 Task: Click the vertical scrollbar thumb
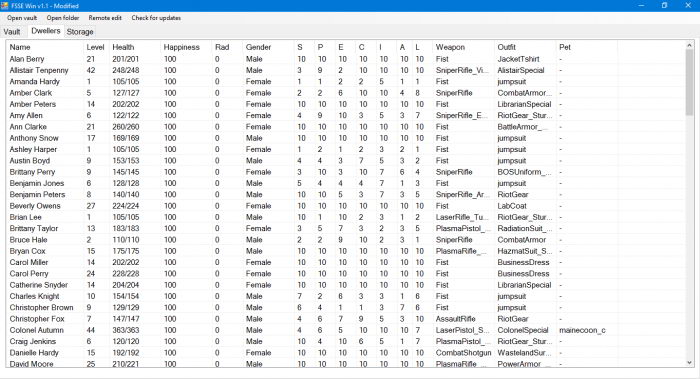coord(689,83)
